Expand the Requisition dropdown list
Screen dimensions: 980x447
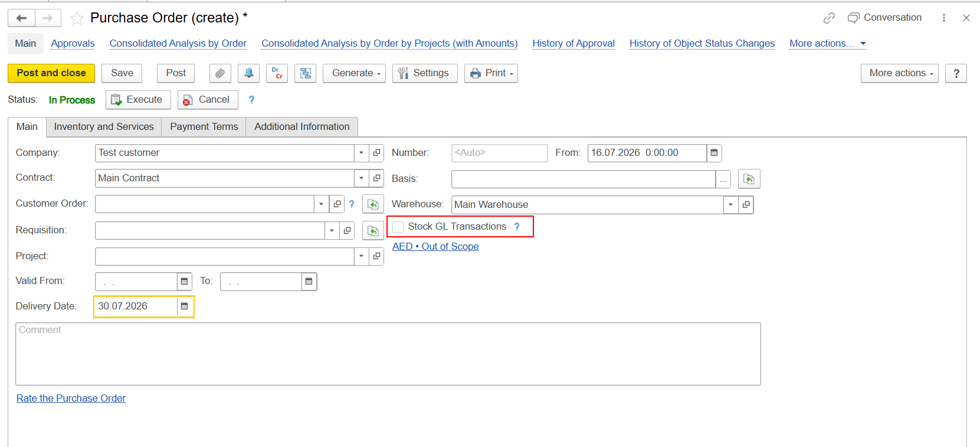332,230
